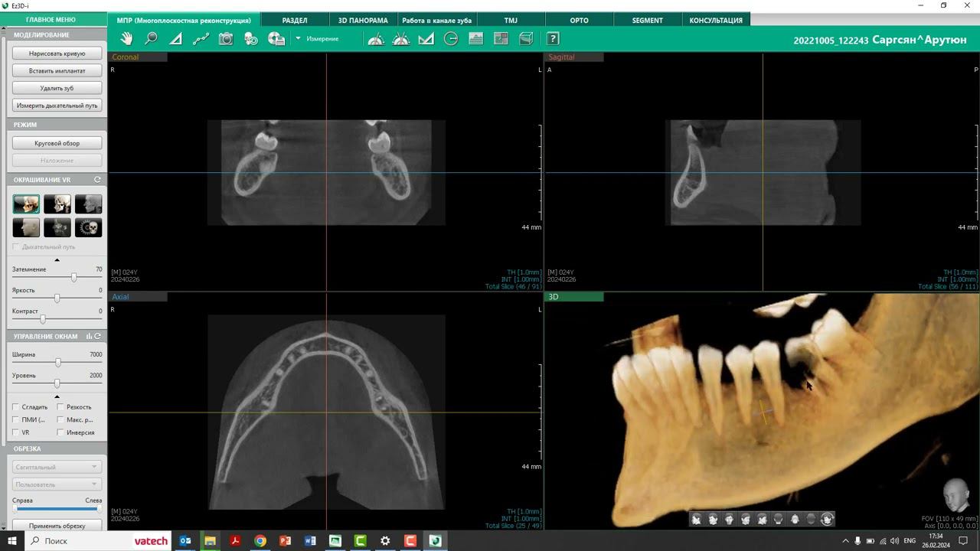This screenshot has width=980, height=551.
Task: Select the angle measurement tool
Action: coord(176,39)
